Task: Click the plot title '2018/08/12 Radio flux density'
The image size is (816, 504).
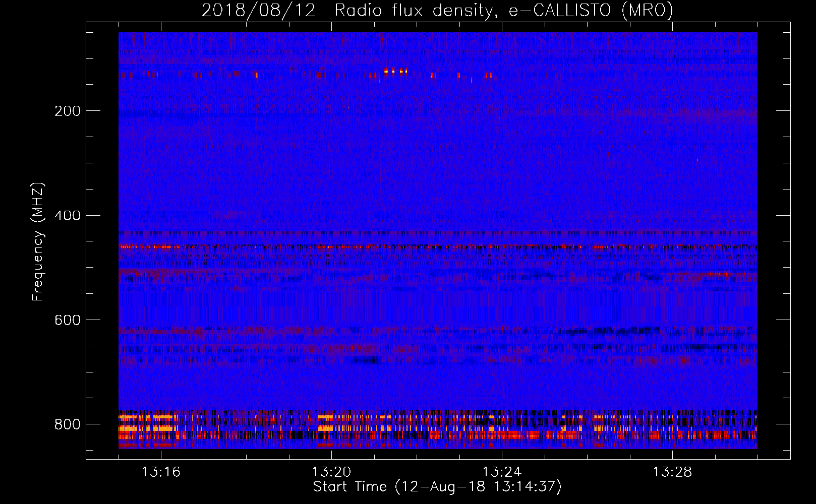Action: pos(437,11)
